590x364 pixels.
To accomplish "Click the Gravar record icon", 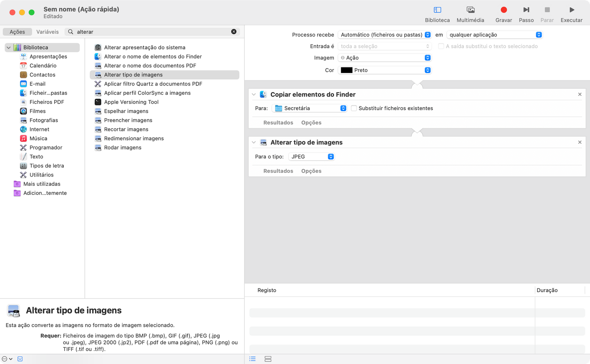I will point(503,10).
